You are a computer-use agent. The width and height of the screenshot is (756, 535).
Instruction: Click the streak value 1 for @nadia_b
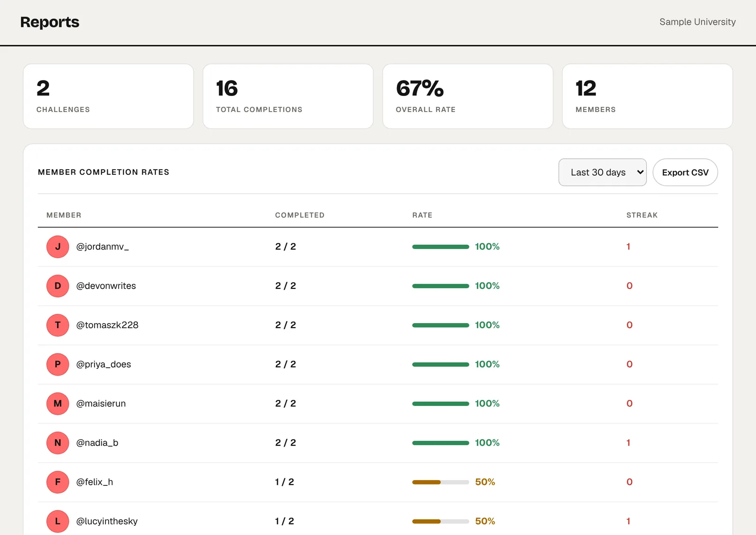click(628, 443)
